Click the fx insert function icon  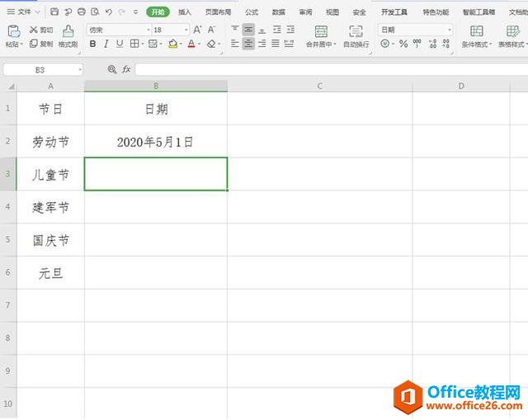click(126, 69)
